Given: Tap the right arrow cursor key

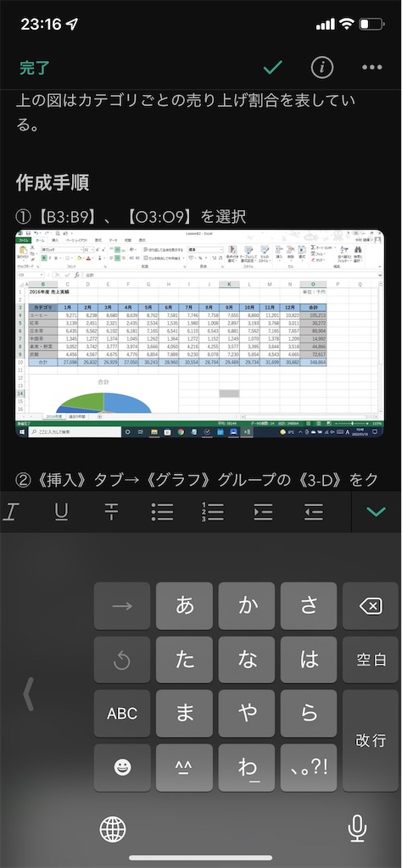Looking at the screenshot, I should [x=122, y=606].
